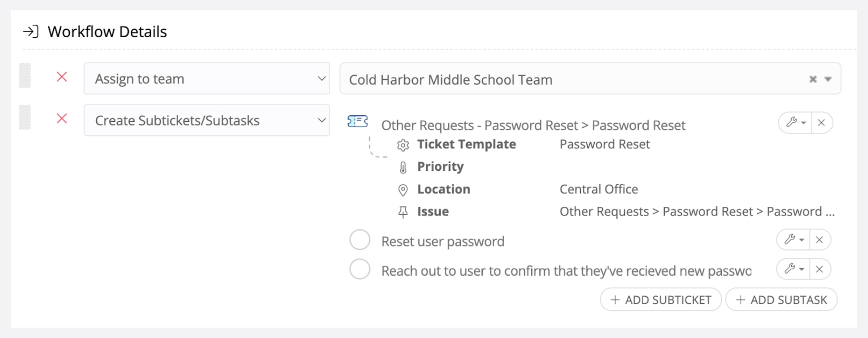
Task: Click the subticket icon beside Other Requests
Action: click(357, 121)
